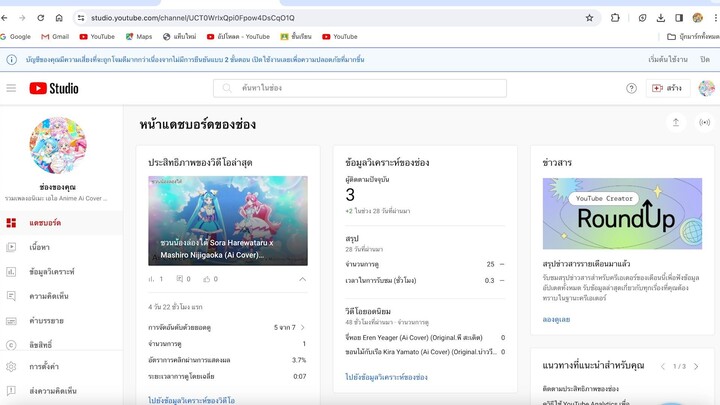Open the help question mark icon
The width and height of the screenshot is (720, 405).
[631, 88]
